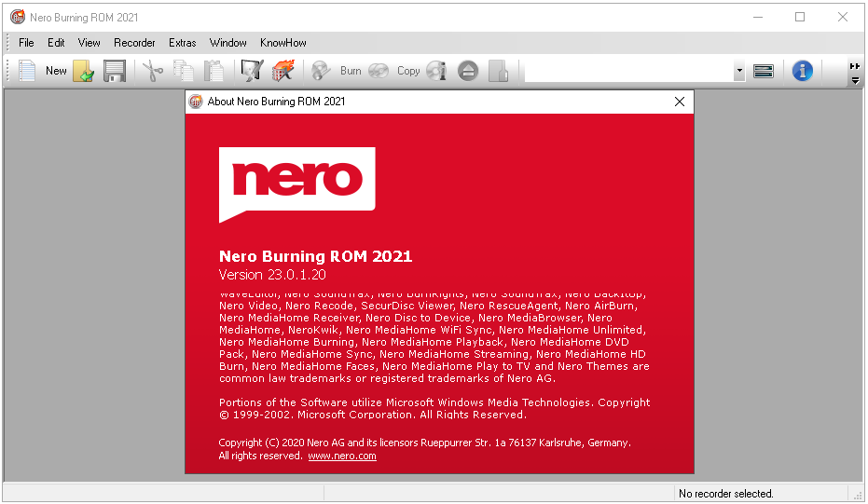Open an existing compilation with folder icon
Viewport: 868px width, 504px height.
[x=84, y=71]
